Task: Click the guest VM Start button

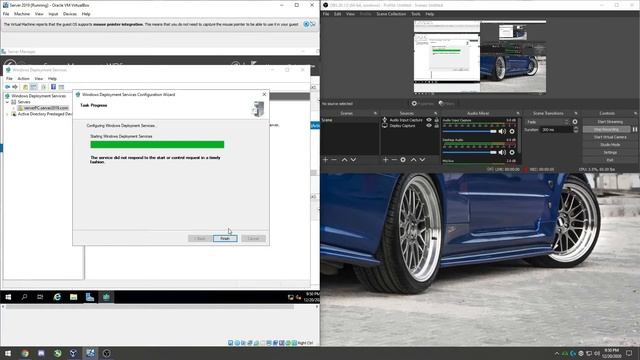Action: click(x=8, y=297)
